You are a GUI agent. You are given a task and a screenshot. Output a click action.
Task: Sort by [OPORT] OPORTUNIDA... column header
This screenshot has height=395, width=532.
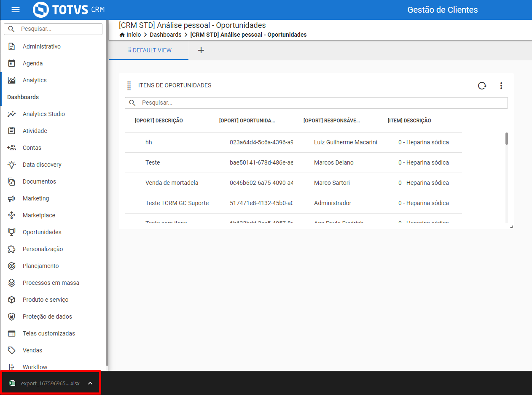pyautogui.click(x=247, y=121)
